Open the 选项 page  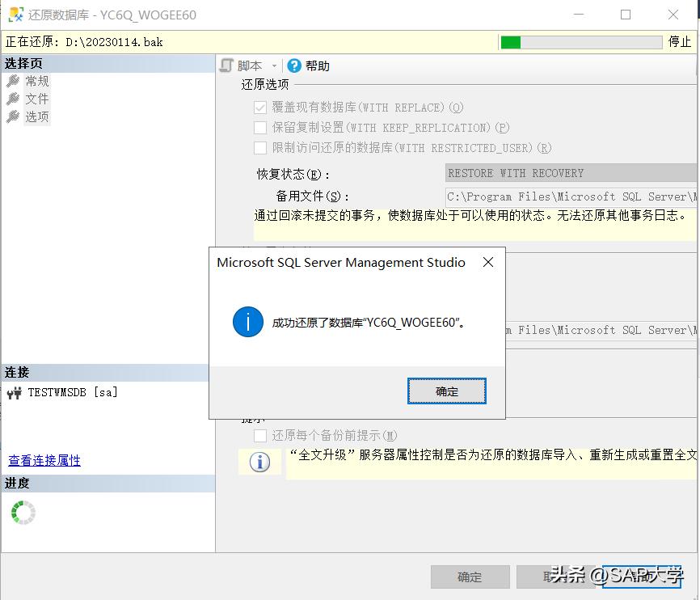pos(36,116)
